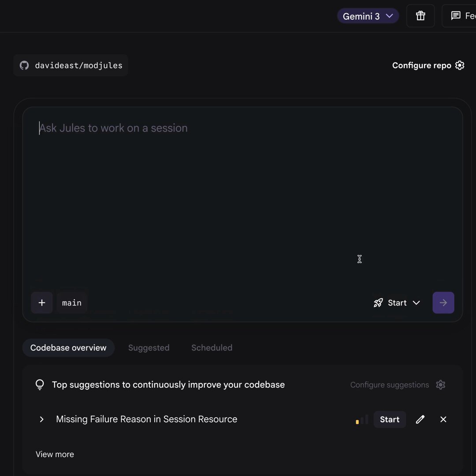Image resolution: width=476 pixels, height=476 pixels.
Task: Click the lightbulb icon next to Top suggestions
Action: 40,385
